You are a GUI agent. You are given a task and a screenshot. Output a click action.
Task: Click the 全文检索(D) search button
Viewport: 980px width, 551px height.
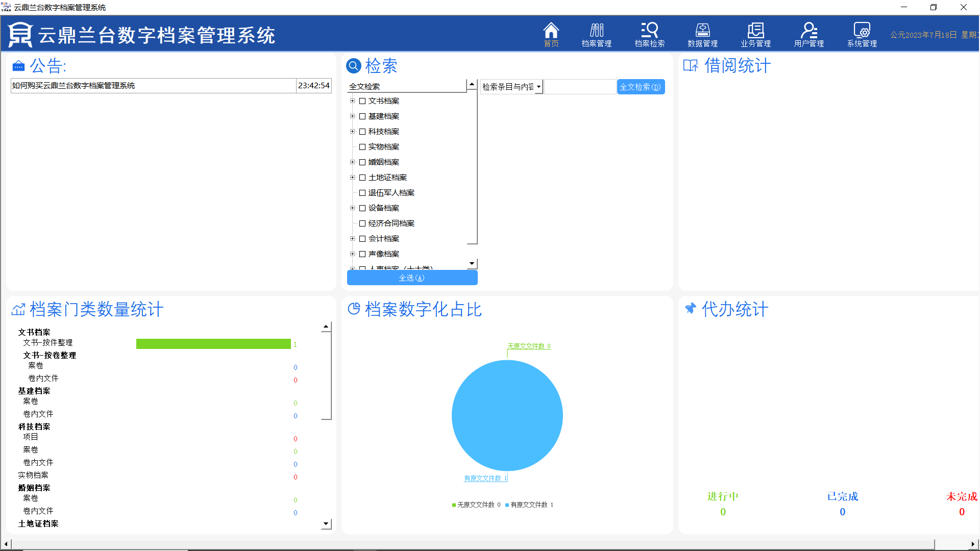(x=640, y=87)
